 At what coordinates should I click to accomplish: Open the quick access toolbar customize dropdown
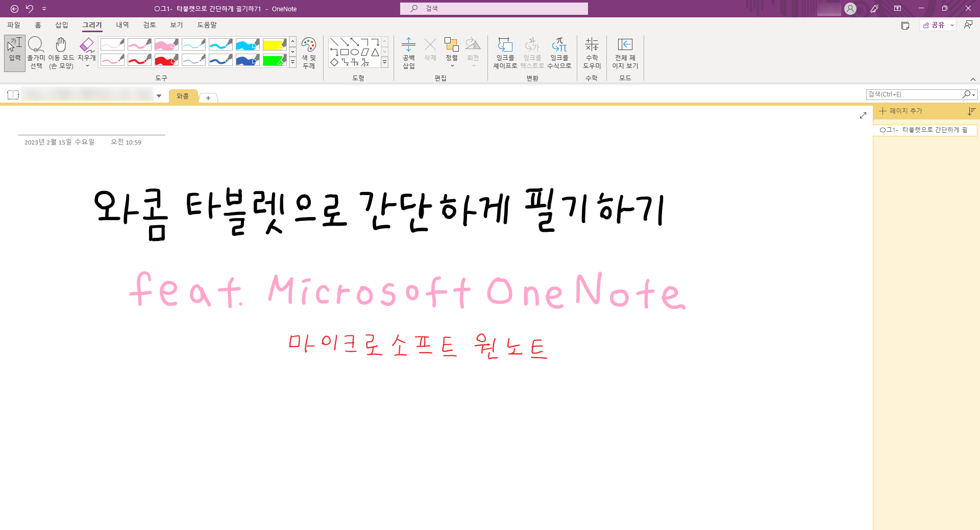coord(44,9)
